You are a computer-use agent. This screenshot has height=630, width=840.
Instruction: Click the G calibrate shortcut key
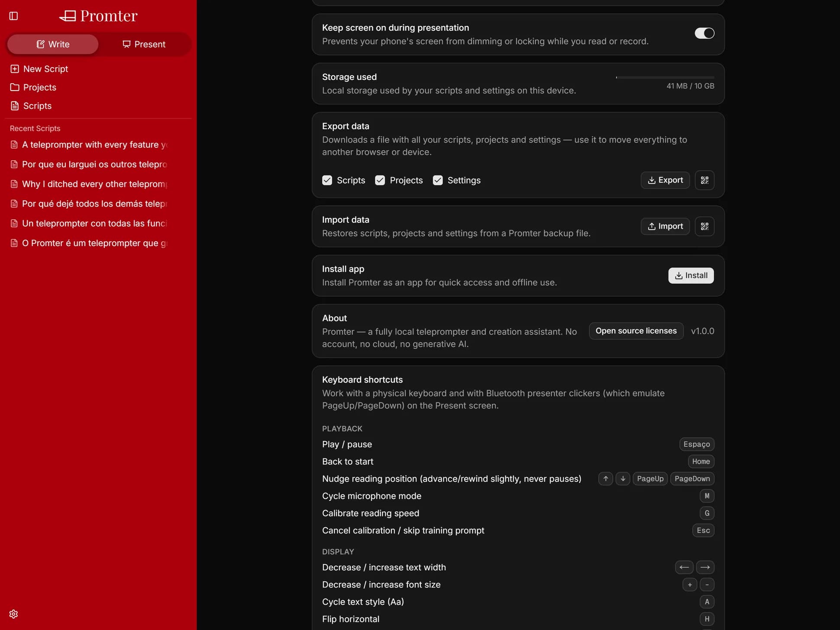(707, 513)
